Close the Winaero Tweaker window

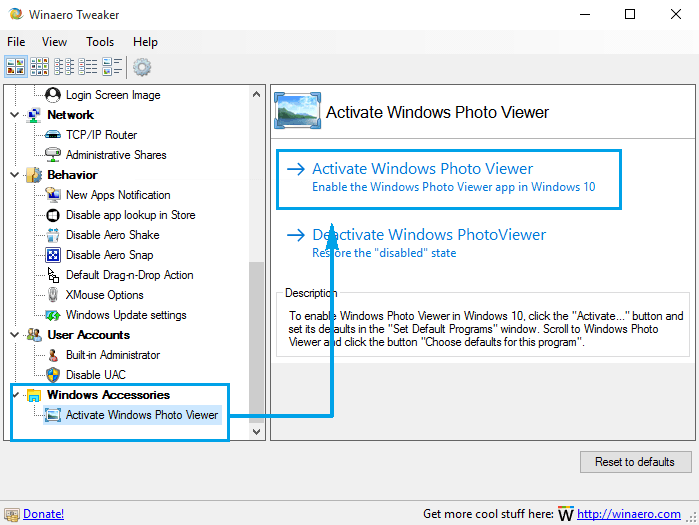tap(676, 15)
